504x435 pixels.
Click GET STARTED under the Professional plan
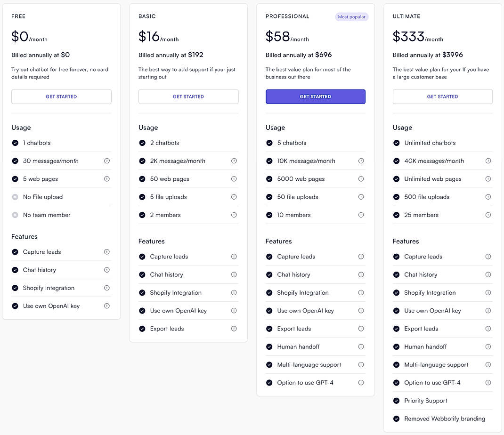[x=315, y=97]
